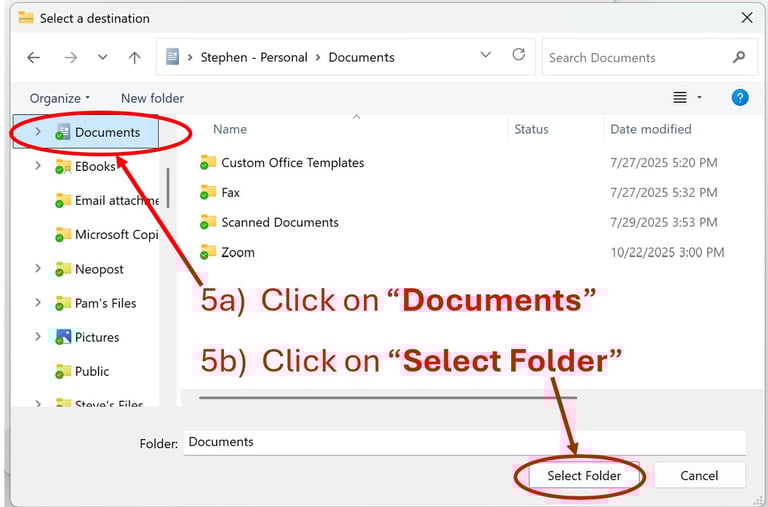The image size is (768, 507).
Task: Click Stephen - Personal in the breadcrumb
Action: (x=254, y=57)
